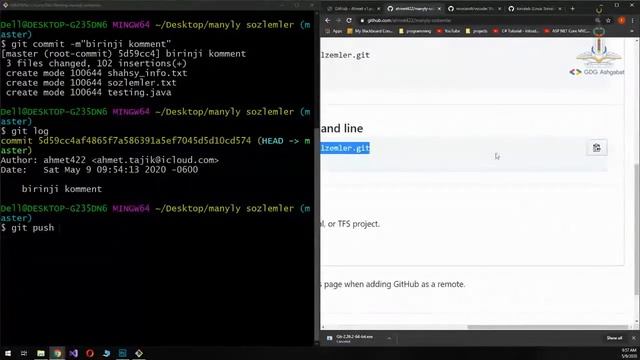Expand hidden bookmarks overflow chevron
Viewport: 640px width, 360px height.
(x=632, y=31)
